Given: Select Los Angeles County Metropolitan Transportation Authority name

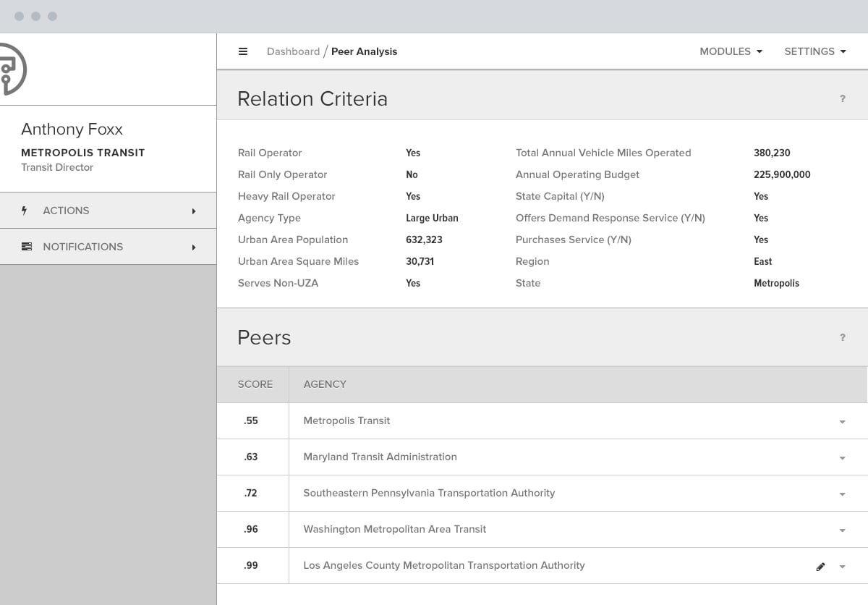Looking at the screenshot, I should tap(444, 565).
